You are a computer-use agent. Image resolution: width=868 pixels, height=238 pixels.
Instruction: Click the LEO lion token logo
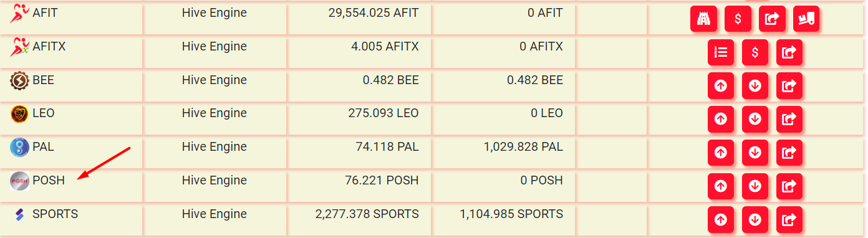point(20,114)
